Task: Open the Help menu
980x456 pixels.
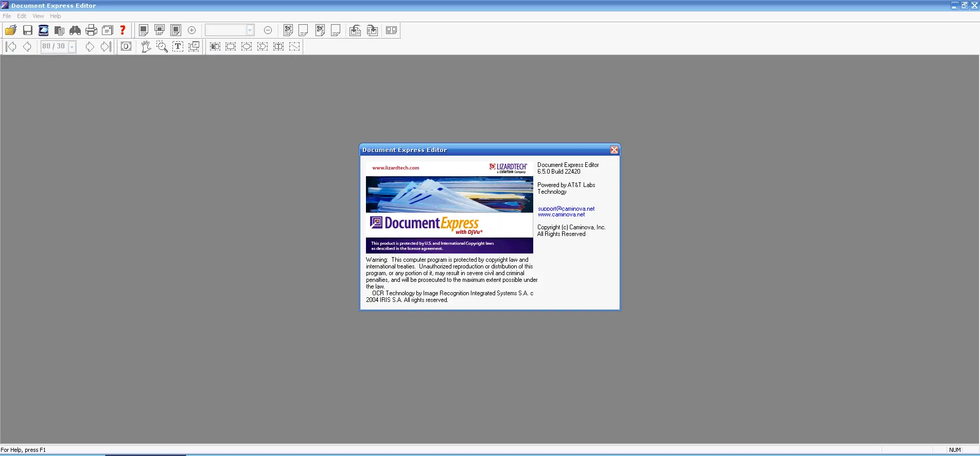Action: (56, 16)
